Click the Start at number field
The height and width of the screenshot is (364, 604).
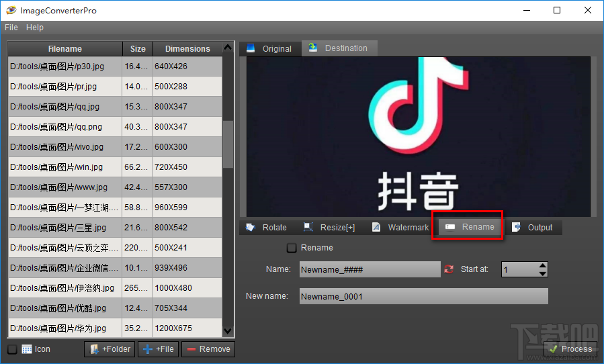519,269
